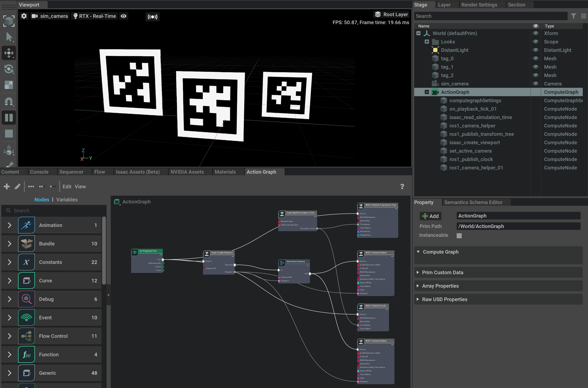Viewport: 588px width, 388px height.
Task: Pause the simulation playback
Action: 9,118
